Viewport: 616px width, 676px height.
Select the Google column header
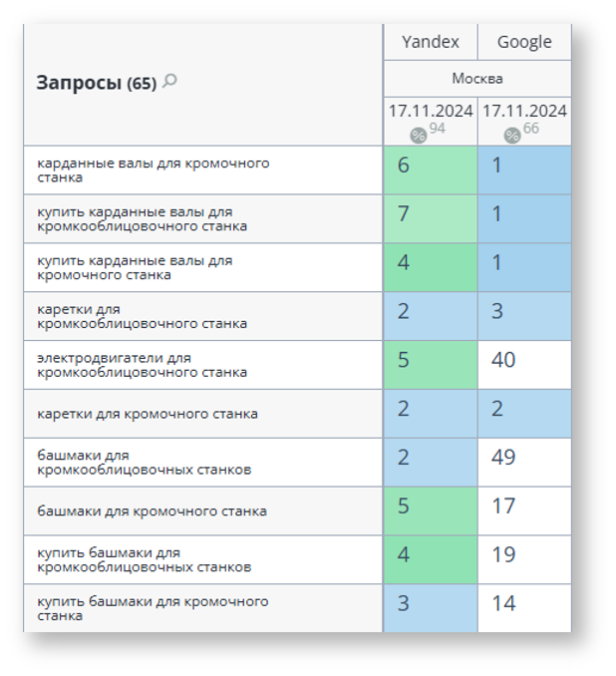(524, 42)
